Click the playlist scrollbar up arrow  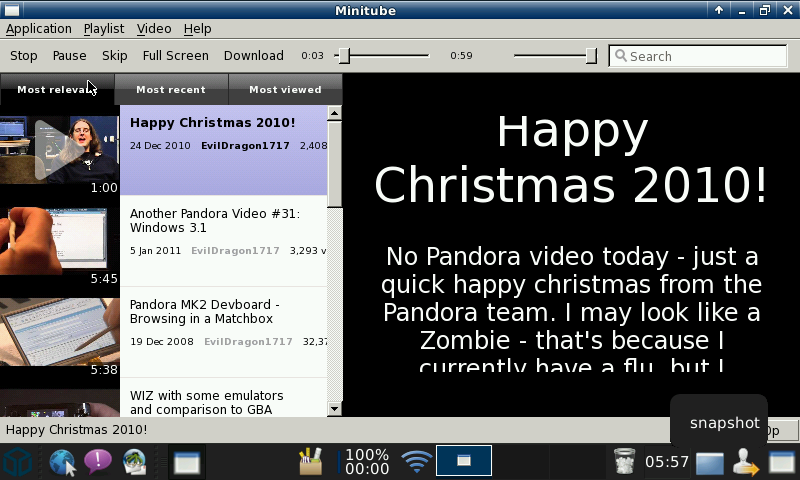click(x=334, y=113)
